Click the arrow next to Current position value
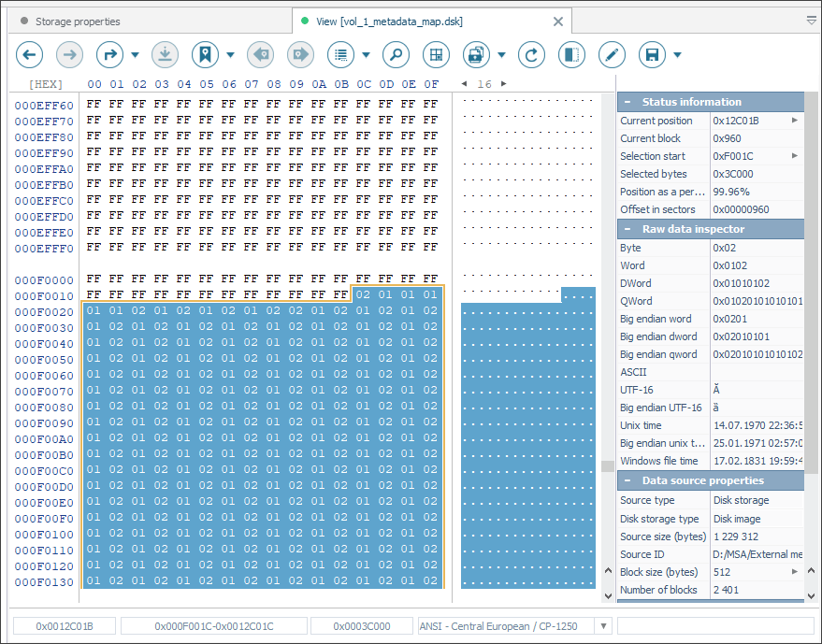The image size is (822, 644). coord(795,121)
